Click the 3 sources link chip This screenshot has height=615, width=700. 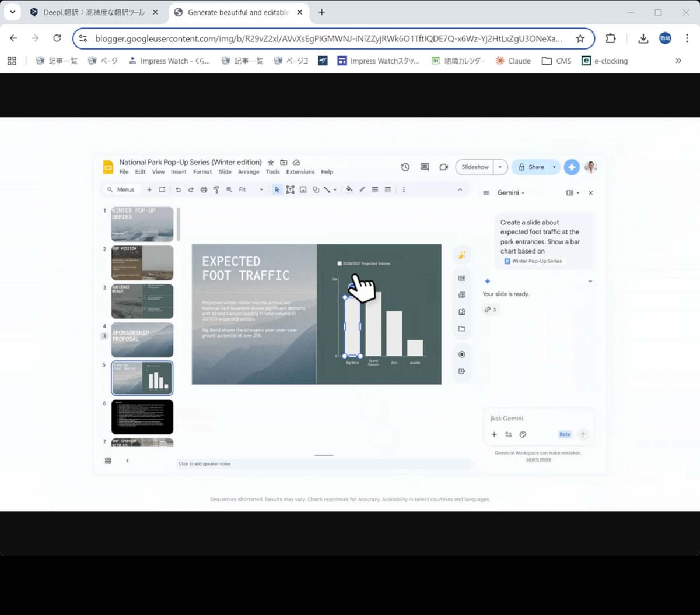490,310
